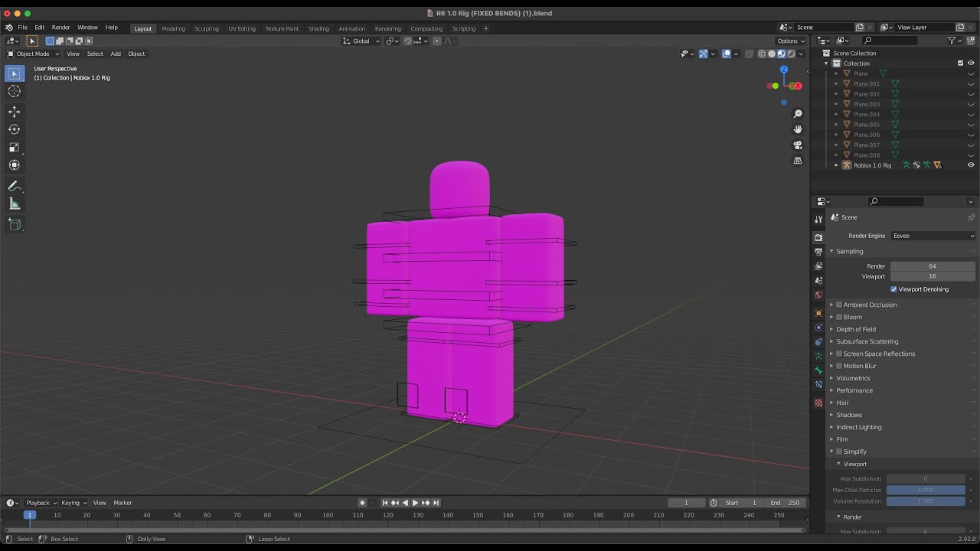Click the viewport zoom magnifier icon
The width and height of the screenshot is (980, 551).
click(797, 114)
